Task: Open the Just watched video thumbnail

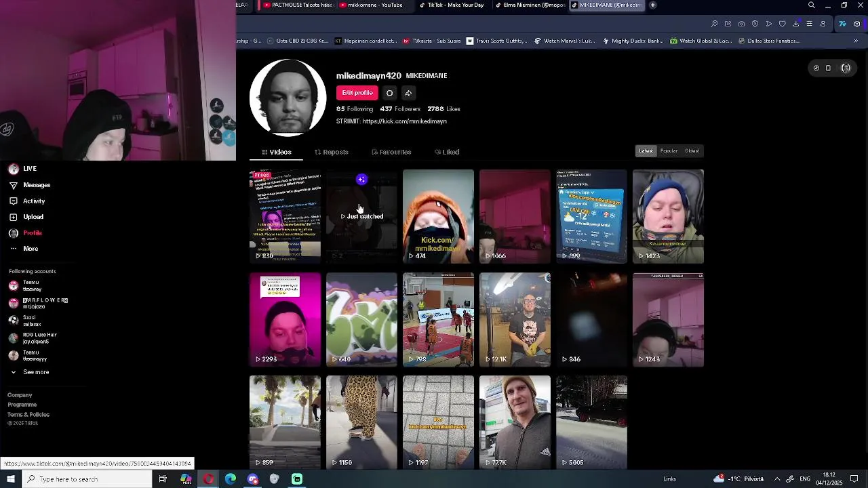Action: coord(361,216)
